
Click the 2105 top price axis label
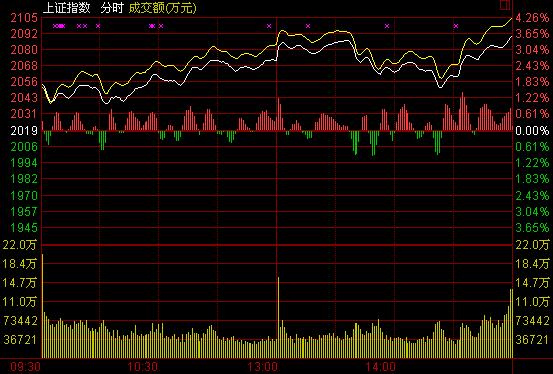pos(24,18)
